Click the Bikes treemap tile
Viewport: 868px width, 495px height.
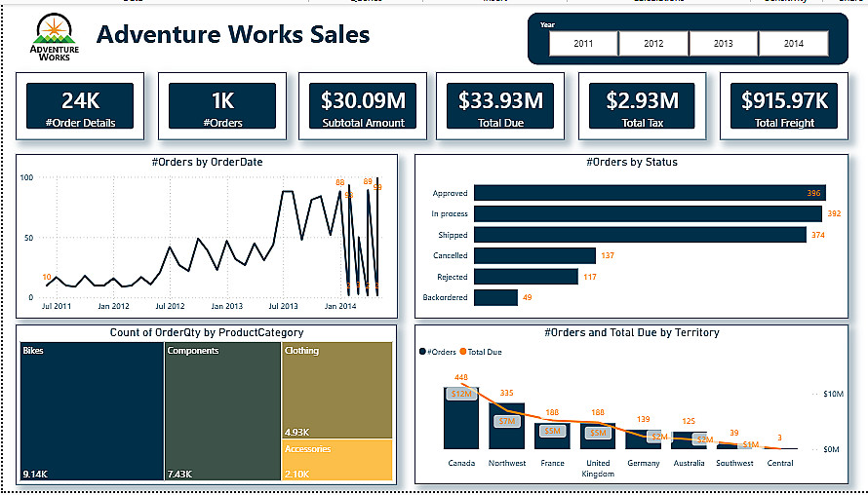coord(92,411)
